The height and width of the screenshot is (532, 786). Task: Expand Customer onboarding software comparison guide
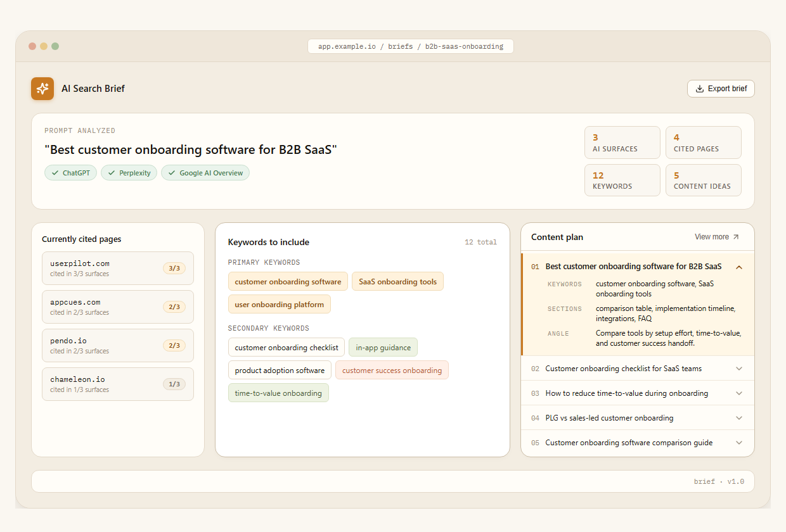[638, 443]
